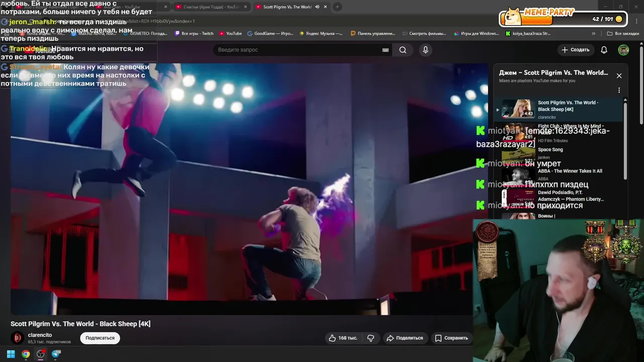The height and width of the screenshot is (362, 644).
Task: Open the YouTube account avatar menu
Action: (x=623, y=50)
